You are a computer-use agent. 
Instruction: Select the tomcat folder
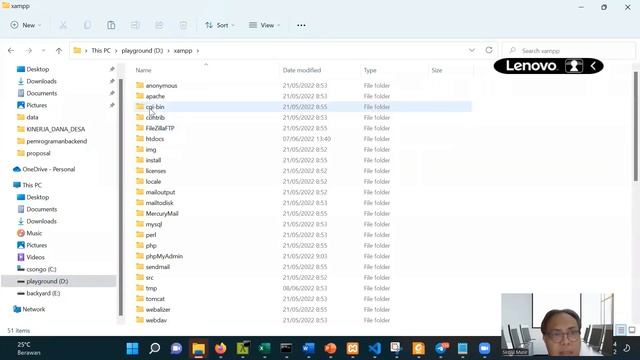coord(155,299)
